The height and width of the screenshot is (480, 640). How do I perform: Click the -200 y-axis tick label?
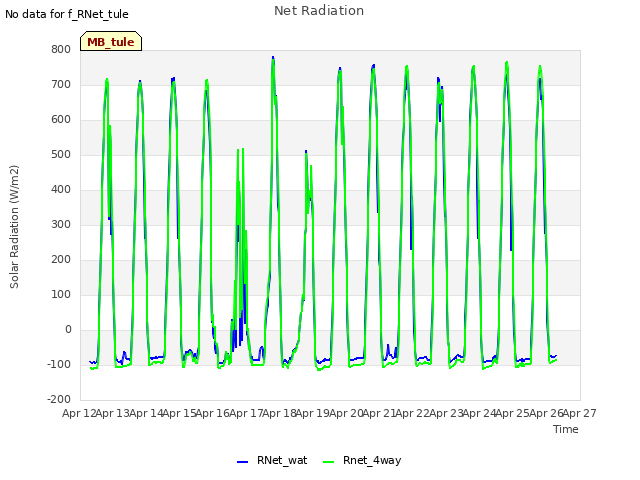(x=59, y=400)
